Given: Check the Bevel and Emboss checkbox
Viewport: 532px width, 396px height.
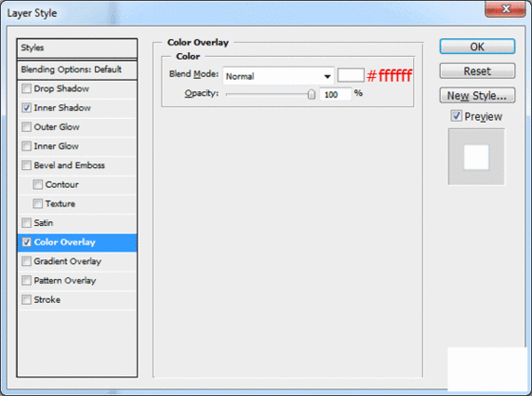Looking at the screenshot, I should coord(27,165).
